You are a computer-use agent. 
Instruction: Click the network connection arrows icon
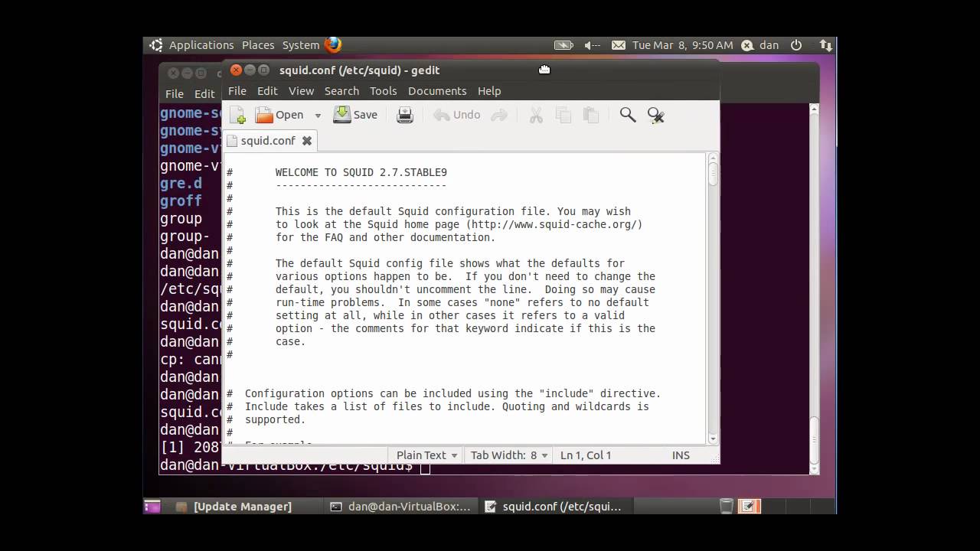pyautogui.click(x=825, y=45)
